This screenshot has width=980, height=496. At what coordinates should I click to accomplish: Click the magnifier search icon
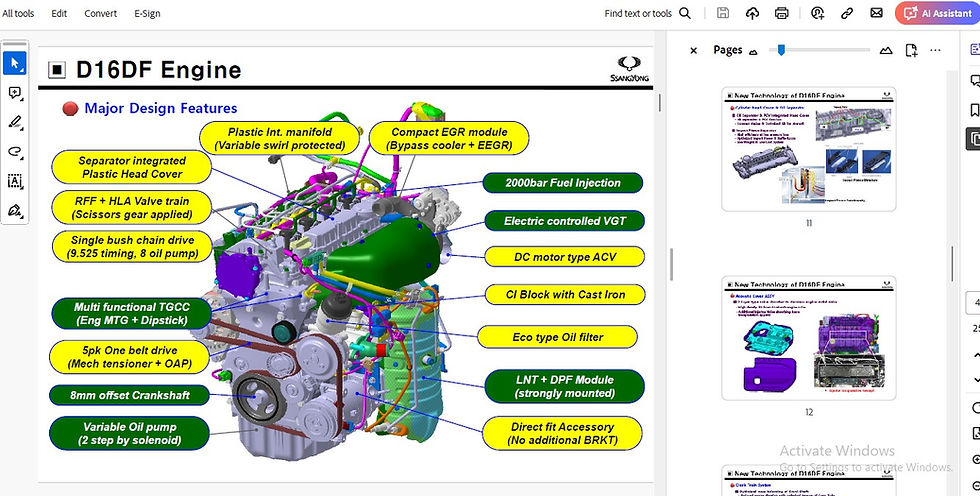pos(685,13)
